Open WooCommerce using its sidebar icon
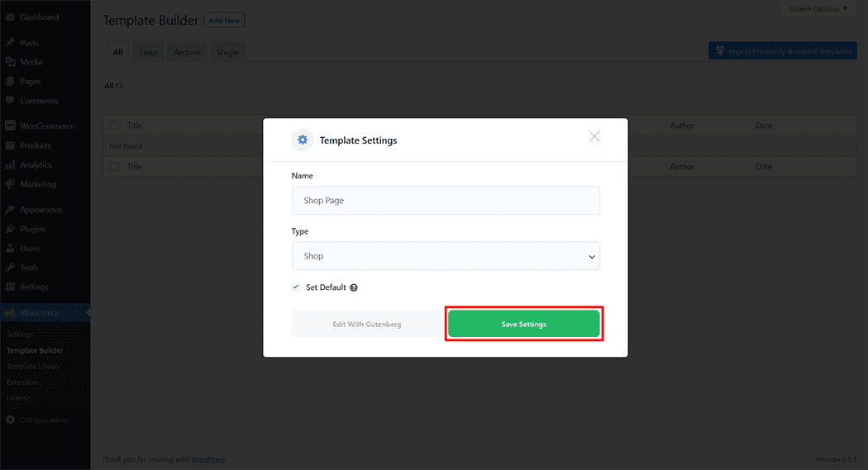 pos(10,126)
